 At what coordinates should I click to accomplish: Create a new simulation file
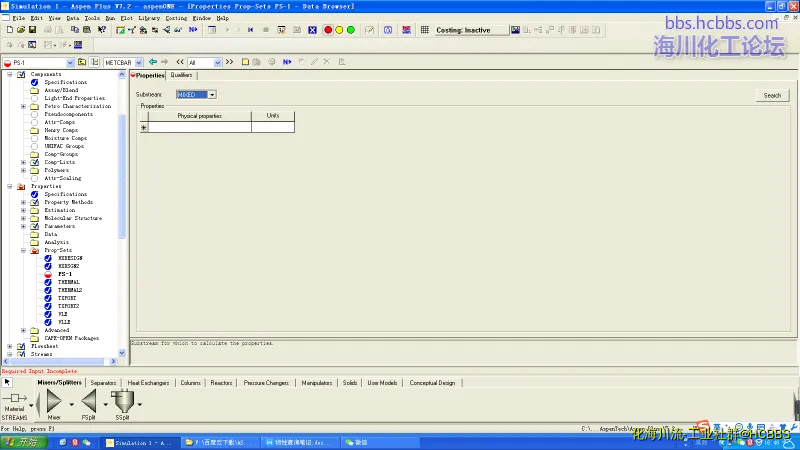10,30
